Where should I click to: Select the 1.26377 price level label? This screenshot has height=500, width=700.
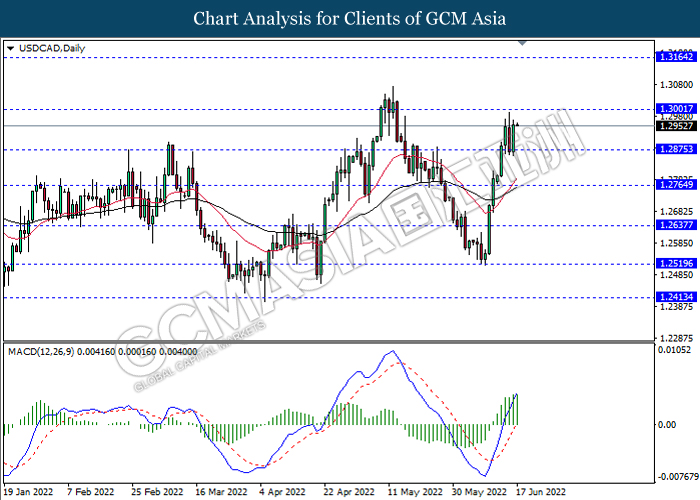[676, 225]
